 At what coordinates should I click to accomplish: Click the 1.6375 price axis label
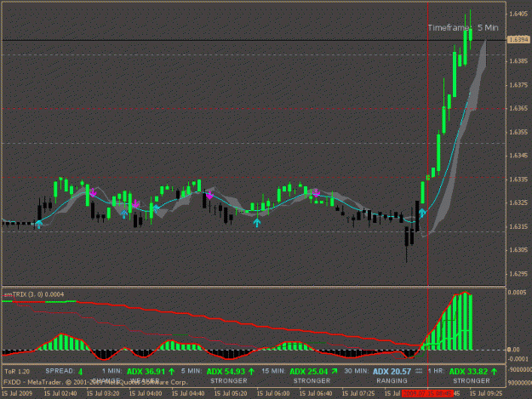coord(518,85)
